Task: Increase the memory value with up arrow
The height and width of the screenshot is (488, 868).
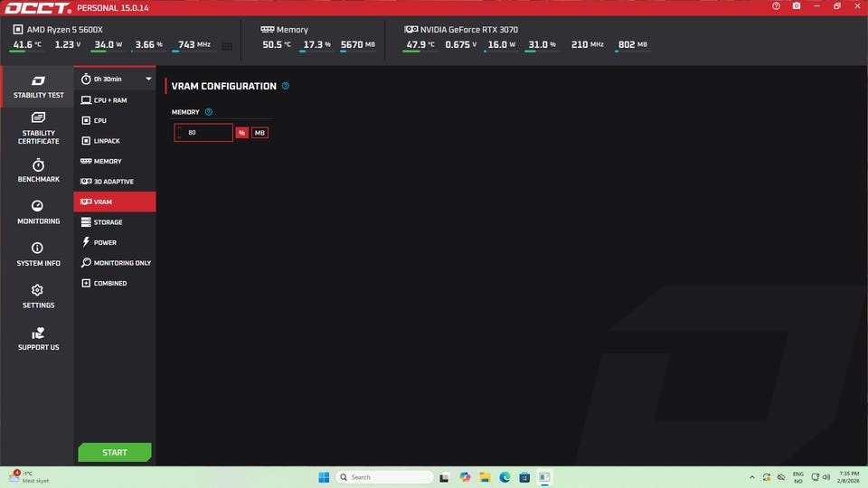Action: pos(179,129)
